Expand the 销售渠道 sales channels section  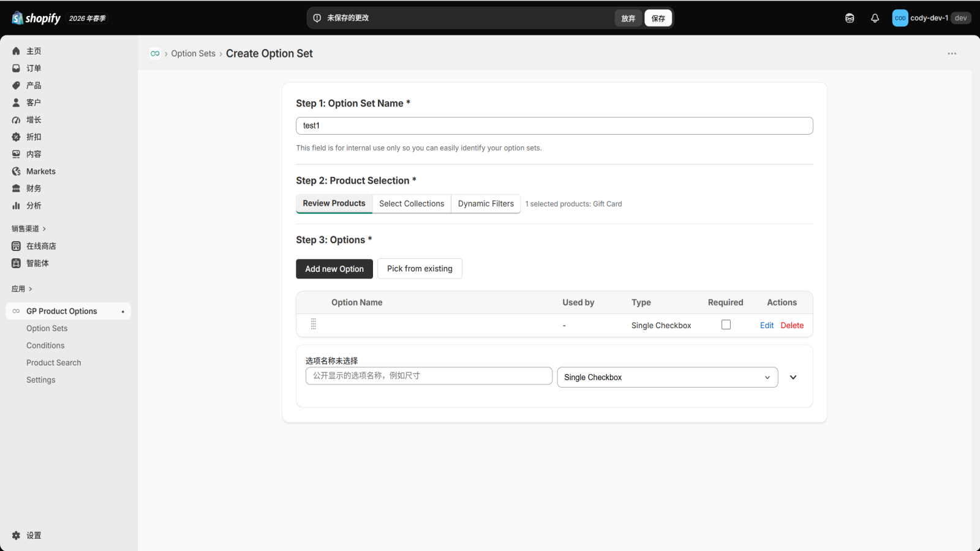(29, 229)
